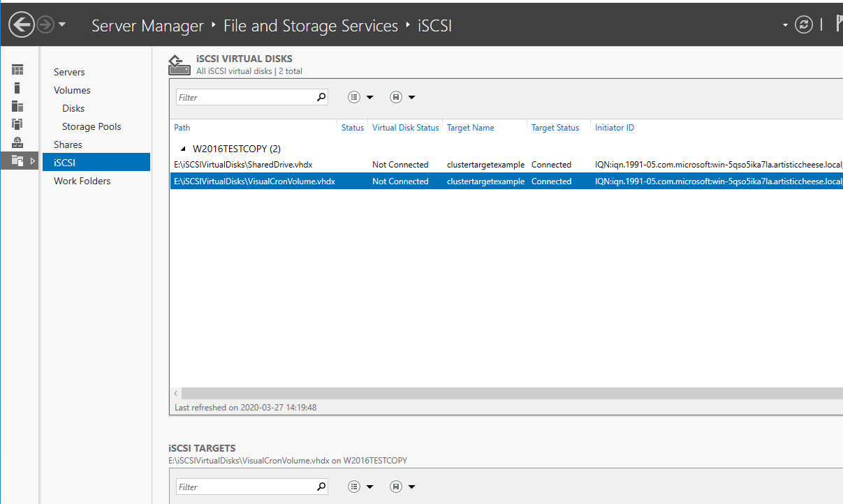Collapse the W2016TESTCOPY group

[183, 149]
